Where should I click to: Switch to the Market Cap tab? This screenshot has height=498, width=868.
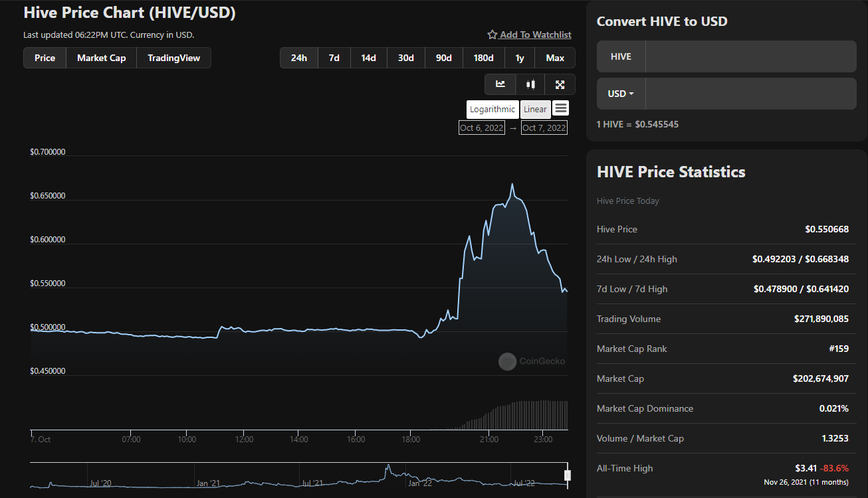pos(101,58)
